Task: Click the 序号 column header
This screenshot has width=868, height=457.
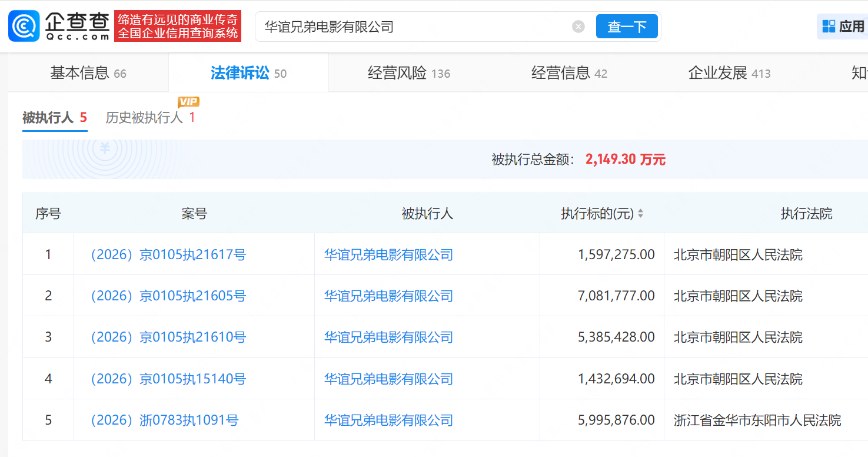Action: 48,214
